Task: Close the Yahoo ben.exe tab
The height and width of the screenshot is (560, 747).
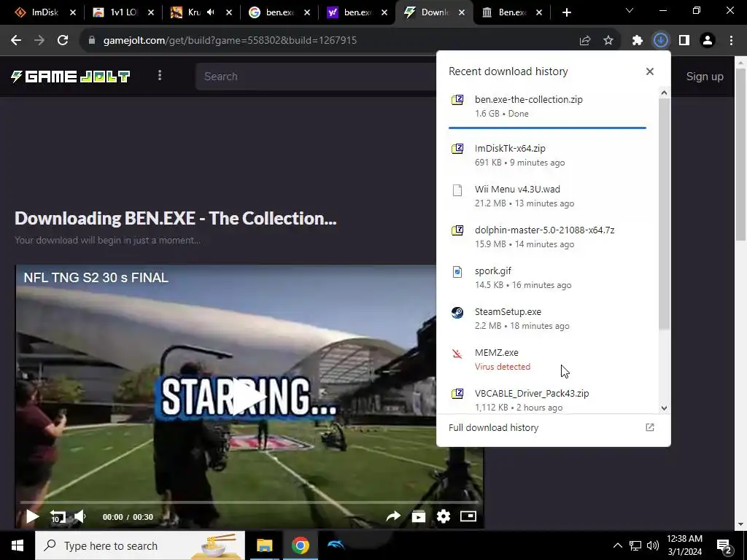Action: 384,13
